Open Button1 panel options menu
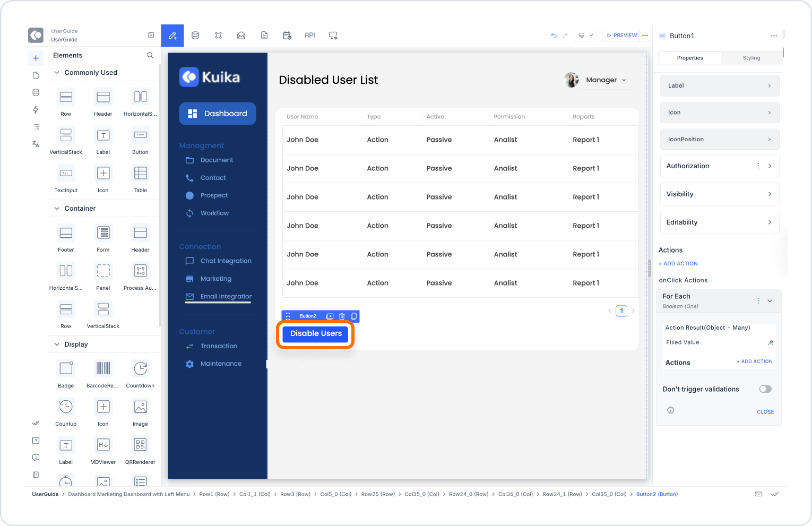Image resolution: width=812 pixels, height=526 pixels. [x=774, y=36]
